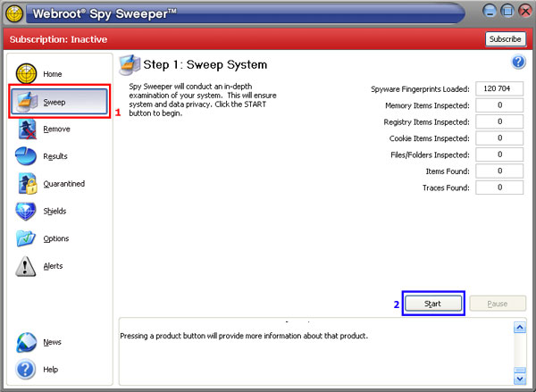Start the system sweep

(433, 304)
